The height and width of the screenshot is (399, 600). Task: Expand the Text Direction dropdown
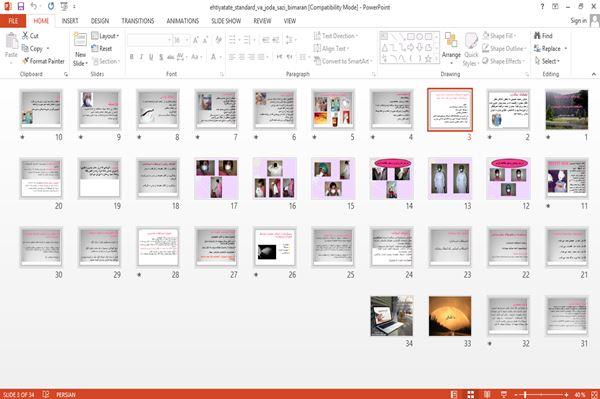click(x=336, y=36)
